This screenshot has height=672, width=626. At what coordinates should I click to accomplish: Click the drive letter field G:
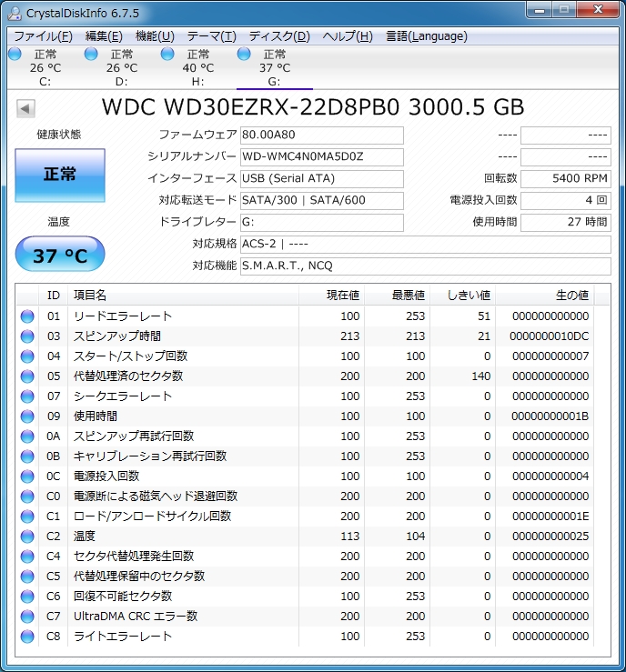click(x=321, y=223)
